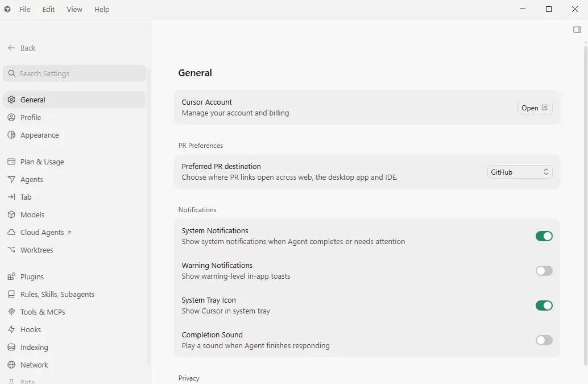Click the Plugins icon in sidebar

[11, 276]
